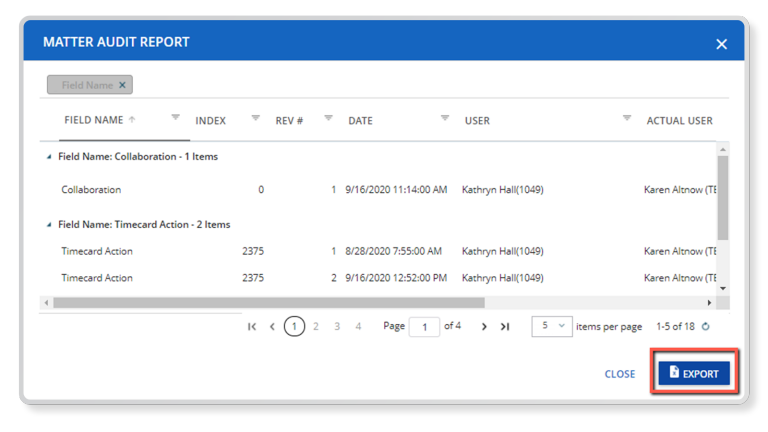Click the page number input field
The width and height of the screenshot is (768, 432).
point(424,327)
